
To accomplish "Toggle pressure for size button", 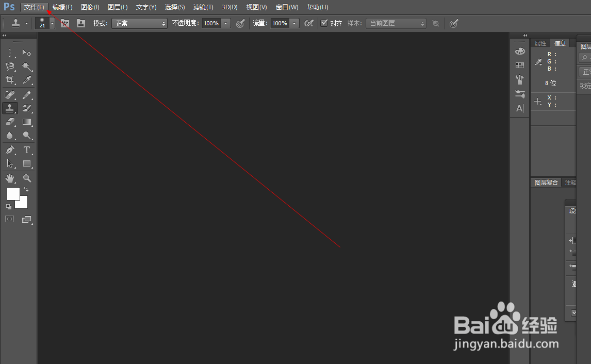I will pyautogui.click(x=454, y=23).
